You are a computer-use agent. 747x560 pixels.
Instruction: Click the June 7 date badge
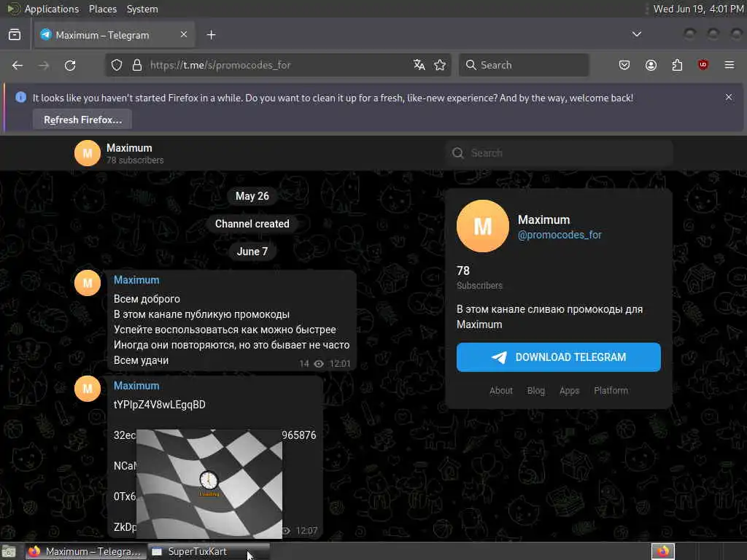click(252, 252)
